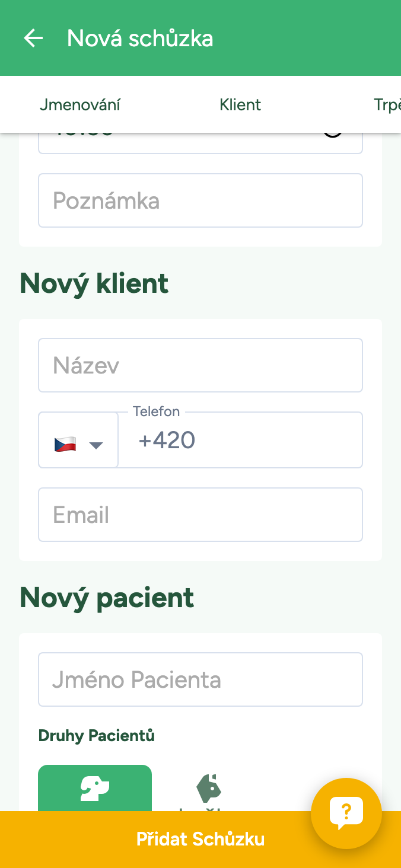Open the partially visible Trpě tab
This screenshot has height=868, width=401.
[x=387, y=105]
